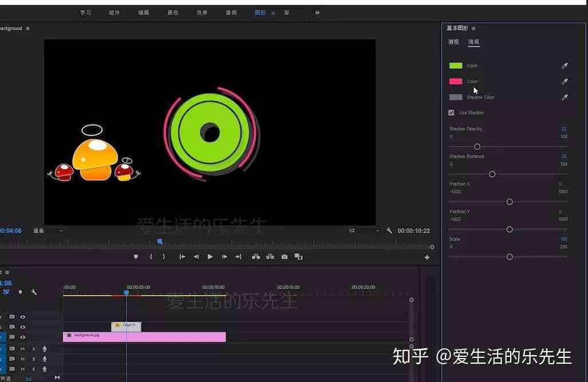588x382 pixels.
Task: Pick the green Color with its eyedropper
Action: pos(565,66)
